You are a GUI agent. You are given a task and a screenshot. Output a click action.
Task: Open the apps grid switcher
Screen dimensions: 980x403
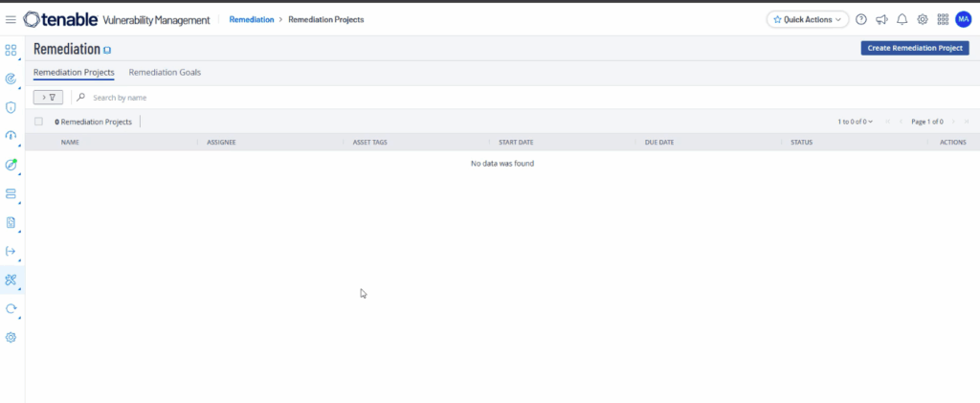click(943, 19)
